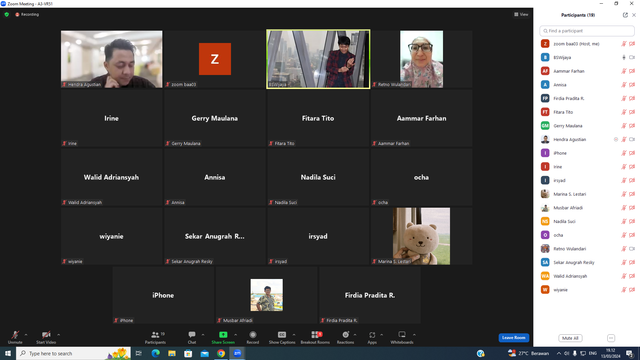
Task: Expand audio options arrow next to Unmute
Action: pyautogui.click(x=26, y=335)
